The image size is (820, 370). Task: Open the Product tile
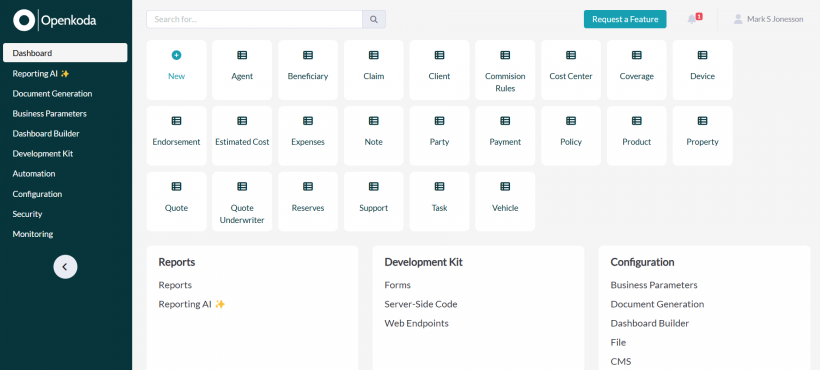(636, 136)
